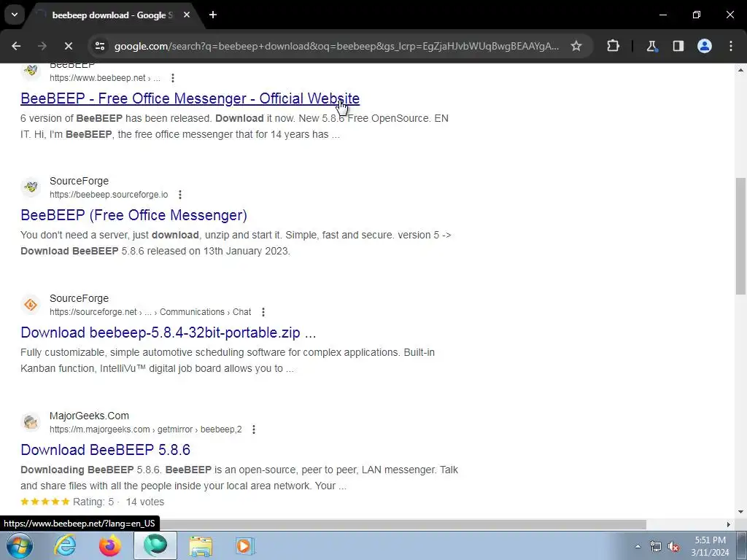Stop loading the page

point(68,46)
